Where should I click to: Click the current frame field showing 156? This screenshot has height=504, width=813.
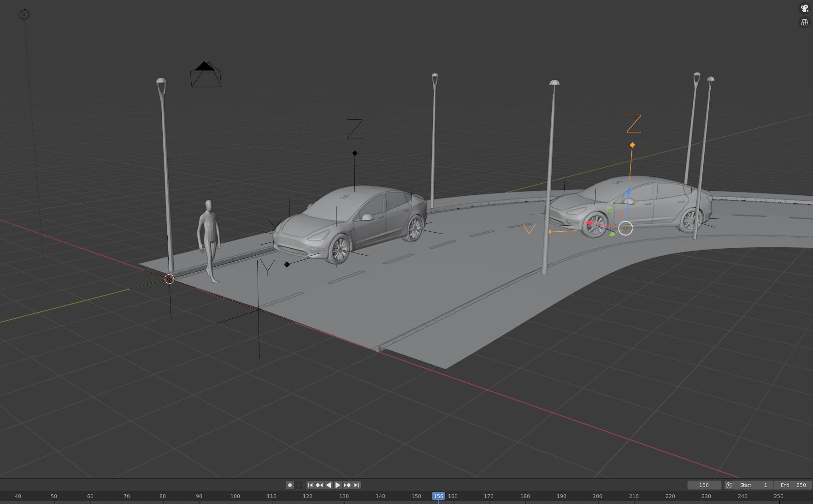click(704, 485)
